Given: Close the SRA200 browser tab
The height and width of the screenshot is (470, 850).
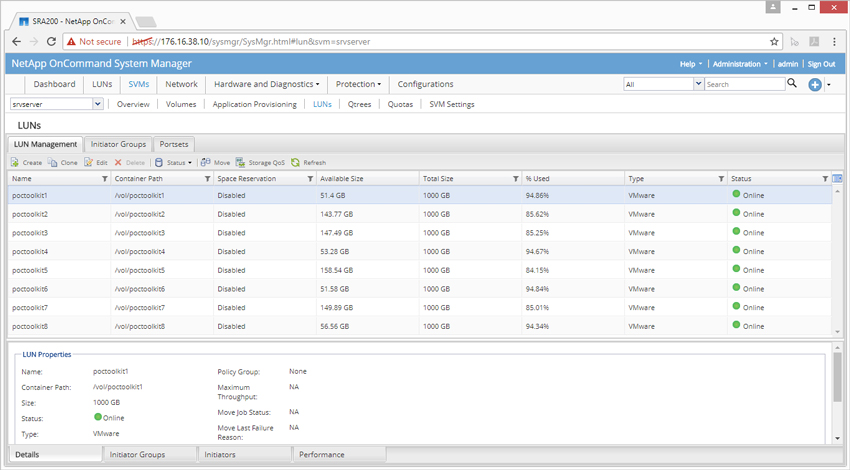Looking at the screenshot, I should click(123, 21).
